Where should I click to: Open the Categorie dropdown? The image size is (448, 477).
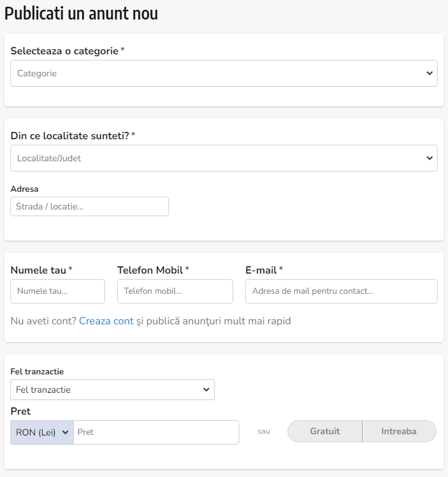tap(224, 73)
